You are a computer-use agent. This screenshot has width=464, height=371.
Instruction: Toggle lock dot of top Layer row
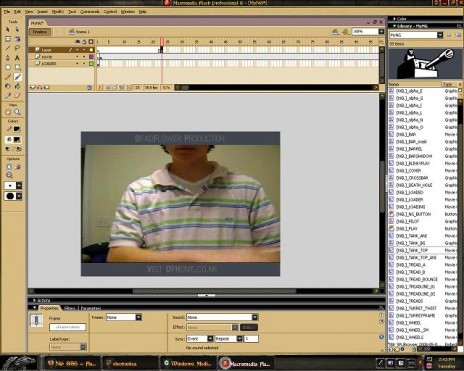tap(84, 50)
